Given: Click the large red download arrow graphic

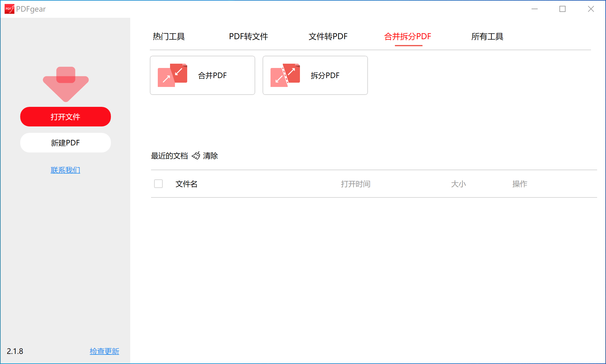Looking at the screenshot, I should (65, 84).
